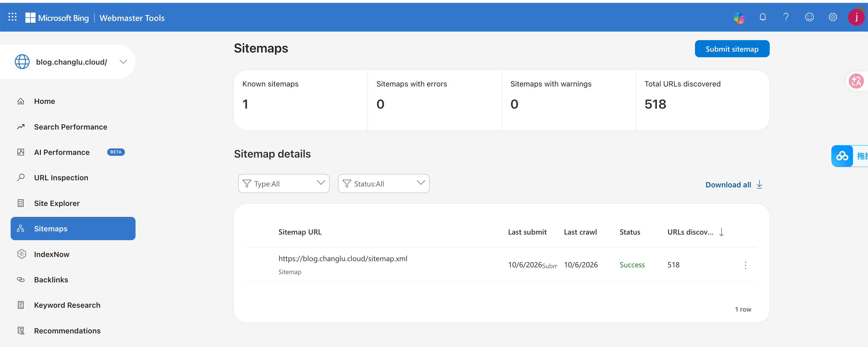Viewport: 868px width, 347px height.
Task: Open the settings gear in header
Action: point(833,17)
